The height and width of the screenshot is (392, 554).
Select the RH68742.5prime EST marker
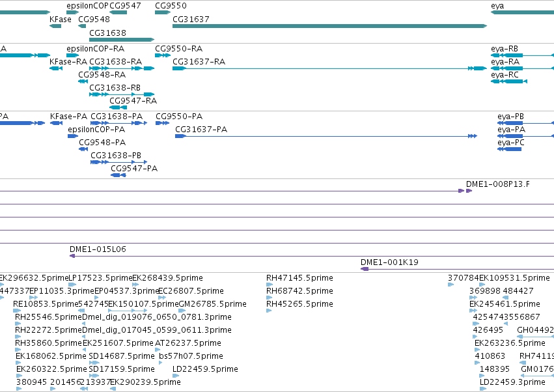tap(268, 298)
